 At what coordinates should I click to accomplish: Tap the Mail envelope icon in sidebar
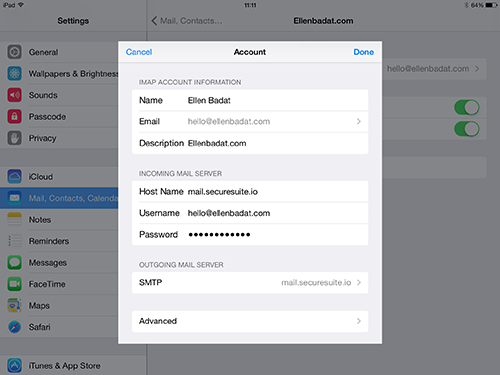[x=14, y=198]
